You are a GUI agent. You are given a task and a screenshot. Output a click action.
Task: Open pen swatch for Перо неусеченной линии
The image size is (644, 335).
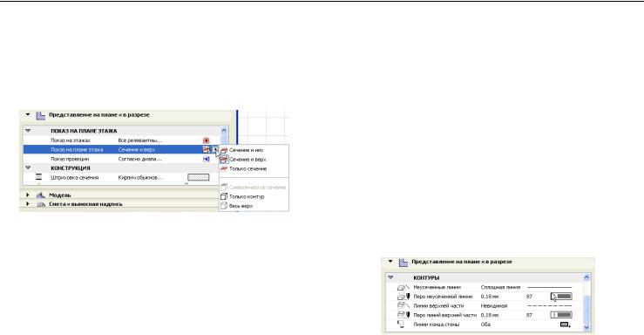click(561, 297)
